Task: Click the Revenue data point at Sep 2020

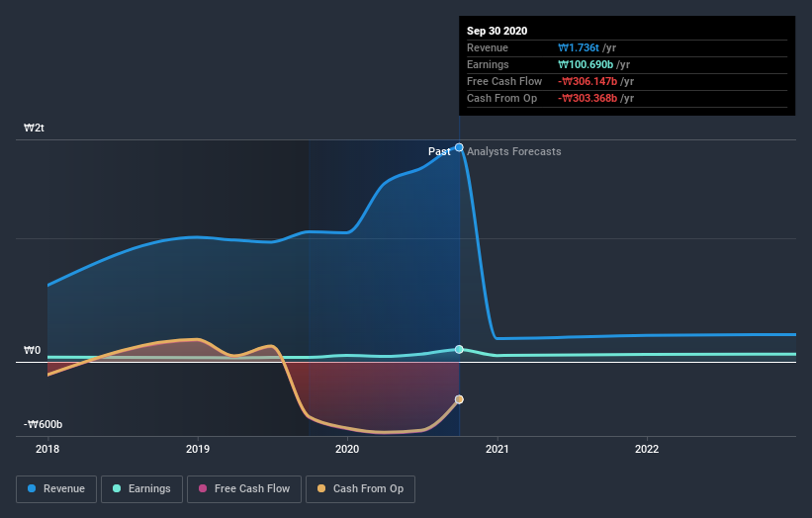Action: click(459, 147)
